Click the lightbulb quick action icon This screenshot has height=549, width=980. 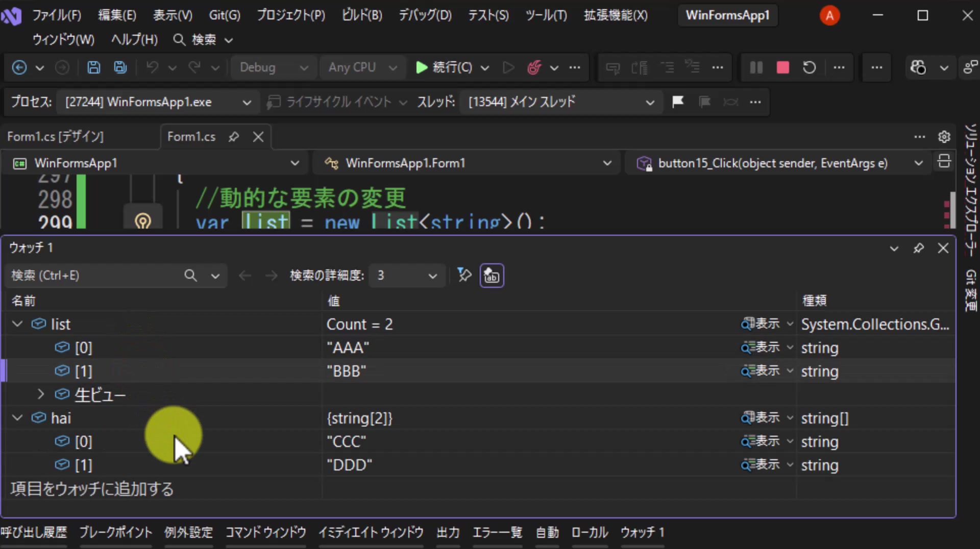[x=143, y=221]
